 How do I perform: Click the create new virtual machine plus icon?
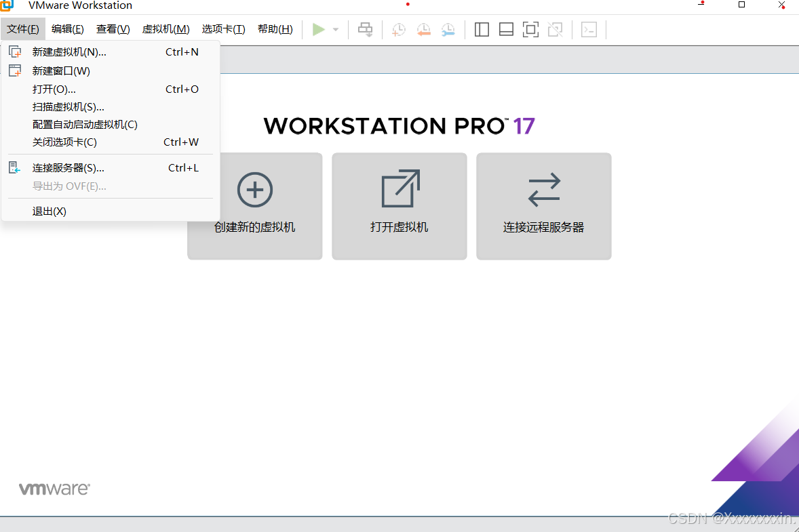point(255,190)
